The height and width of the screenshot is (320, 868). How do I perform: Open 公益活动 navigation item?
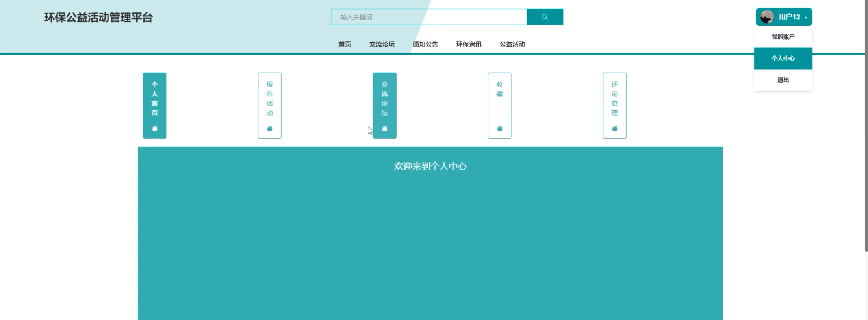pyautogui.click(x=512, y=44)
